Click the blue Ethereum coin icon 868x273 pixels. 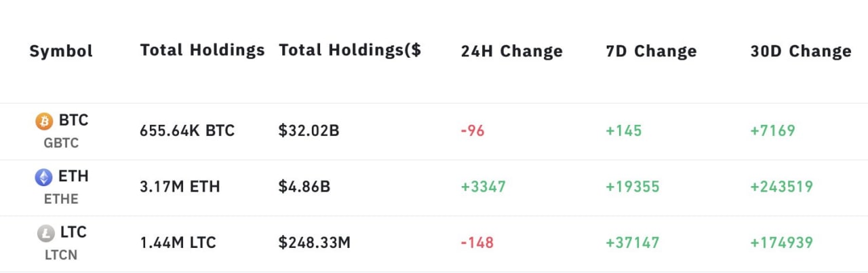[44, 178]
